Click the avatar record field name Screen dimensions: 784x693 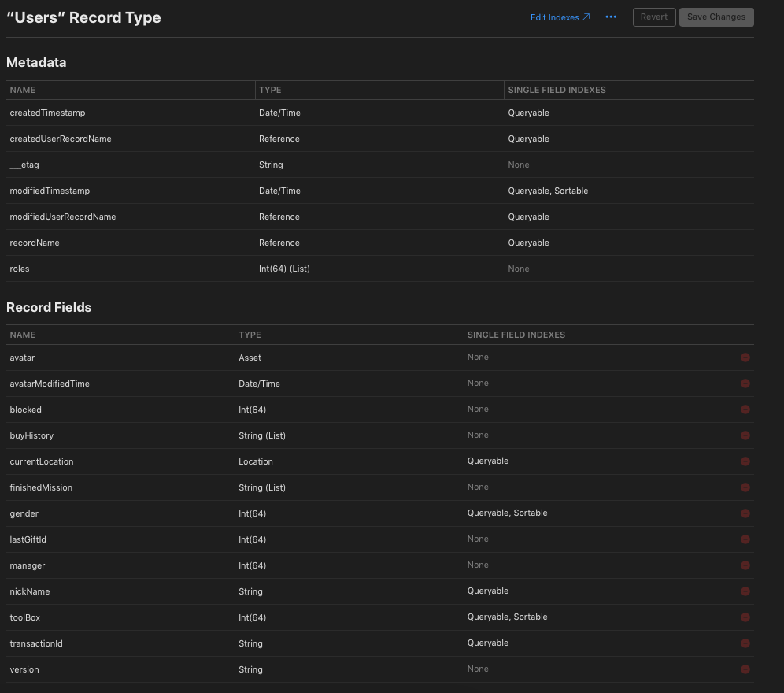(22, 358)
